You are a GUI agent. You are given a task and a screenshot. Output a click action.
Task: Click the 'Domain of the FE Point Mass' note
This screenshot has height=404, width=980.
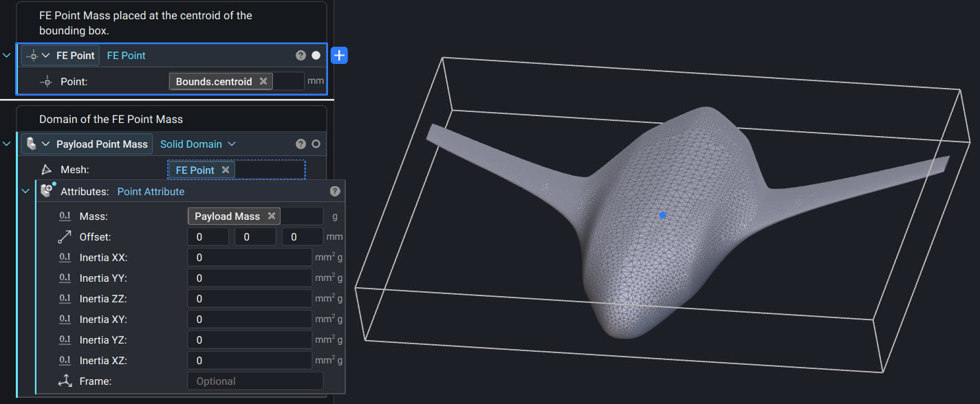111,119
